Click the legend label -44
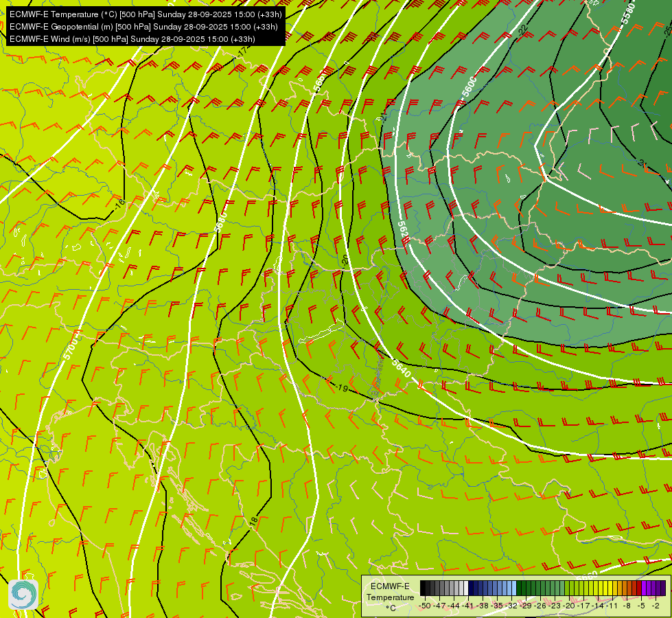 pos(454,606)
